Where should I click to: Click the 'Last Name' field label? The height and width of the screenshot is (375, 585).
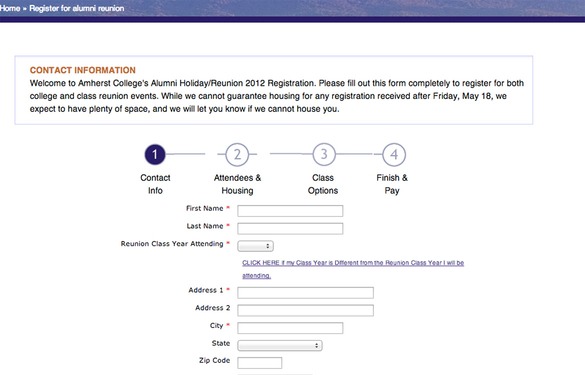205,226
